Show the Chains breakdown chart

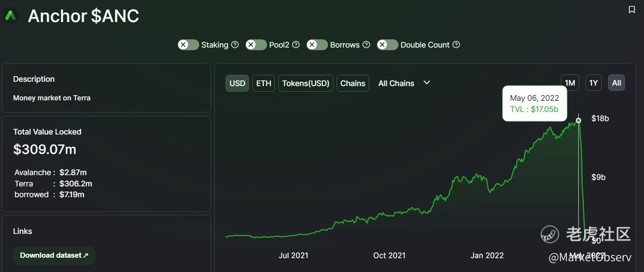353,83
